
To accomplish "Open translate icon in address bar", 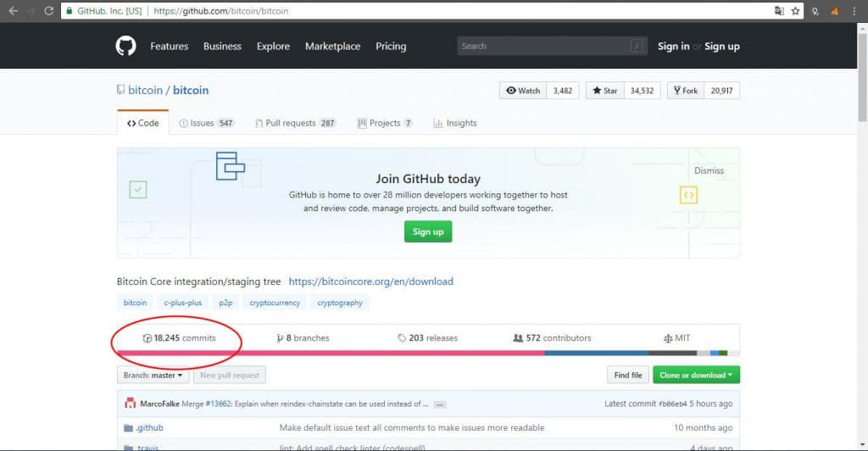I will (780, 10).
